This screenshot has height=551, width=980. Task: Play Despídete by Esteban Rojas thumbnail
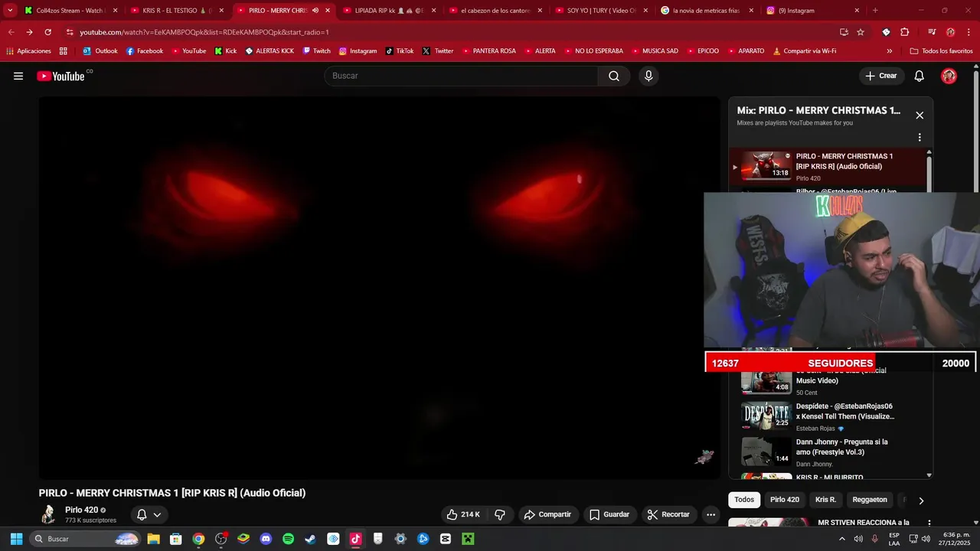click(766, 416)
